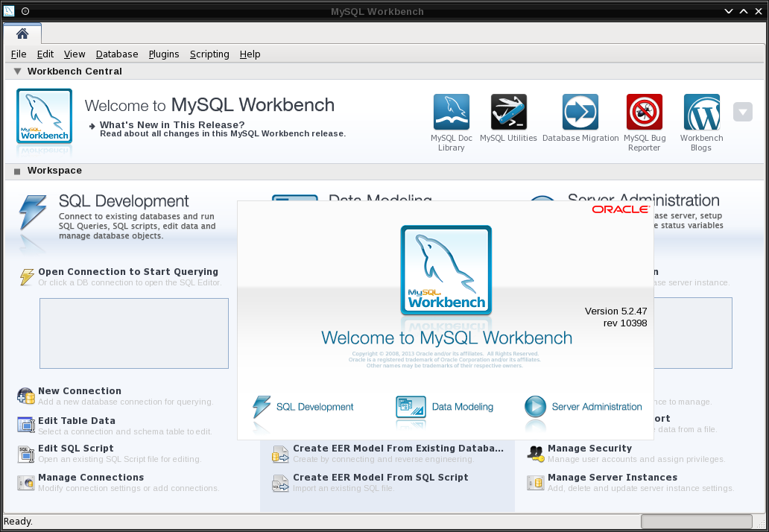Click Open Connection to Start Querying
The image size is (769, 532).
click(x=128, y=272)
